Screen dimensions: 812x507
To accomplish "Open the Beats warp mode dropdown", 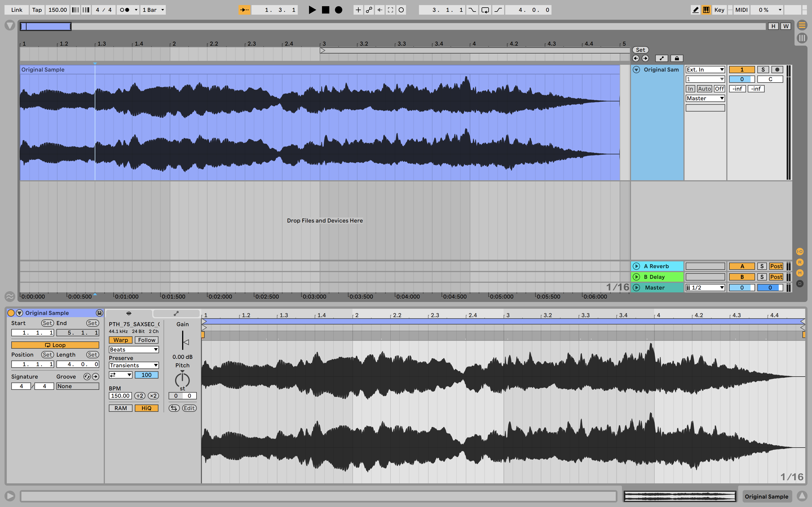I will tap(134, 349).
